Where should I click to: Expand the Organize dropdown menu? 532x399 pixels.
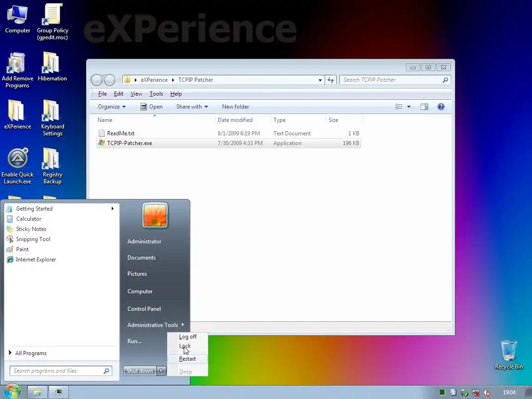point(112,107)
